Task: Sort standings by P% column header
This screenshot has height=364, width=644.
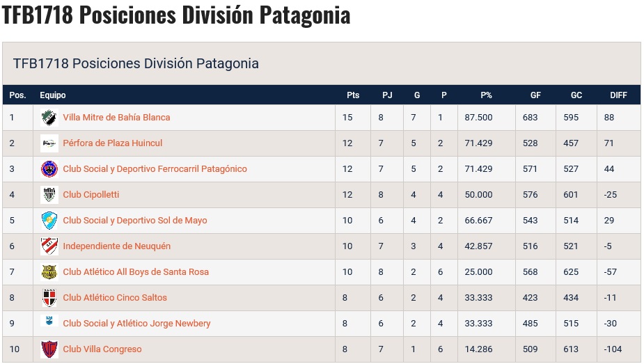Action: click(486, 95)
